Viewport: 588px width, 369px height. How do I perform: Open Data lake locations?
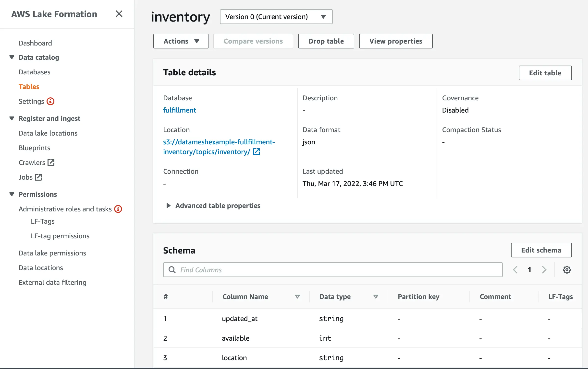point(48,133)
